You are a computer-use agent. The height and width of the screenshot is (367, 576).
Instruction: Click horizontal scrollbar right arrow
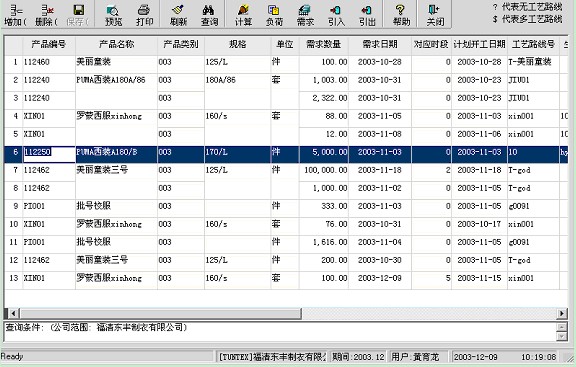[562, 313]
